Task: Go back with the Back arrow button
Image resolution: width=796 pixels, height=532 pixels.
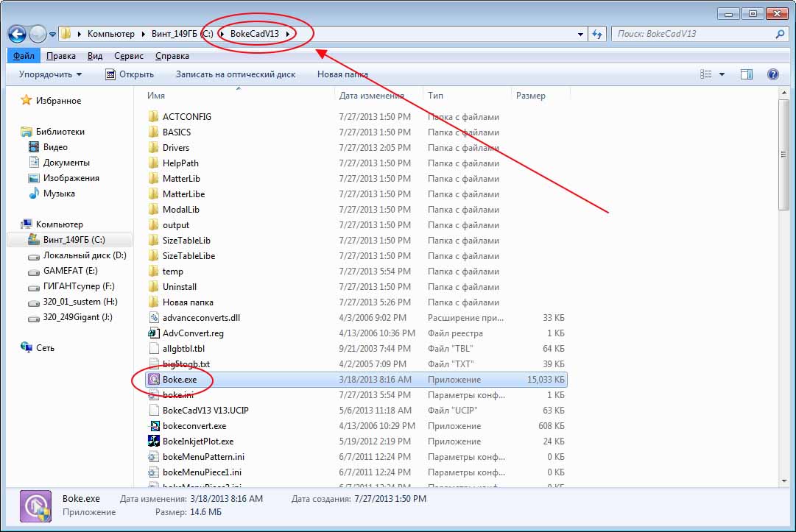Action: coord(17,34)
